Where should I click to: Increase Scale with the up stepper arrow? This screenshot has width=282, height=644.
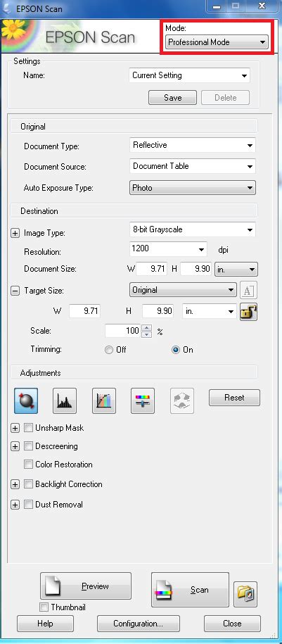click(x=148, y=328)
